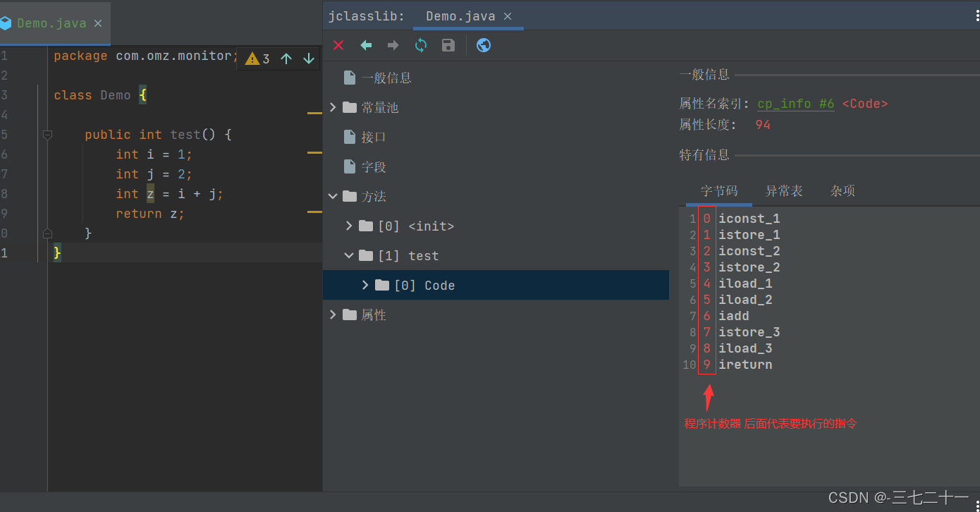Open the web browser globe icon

point(484,45)
